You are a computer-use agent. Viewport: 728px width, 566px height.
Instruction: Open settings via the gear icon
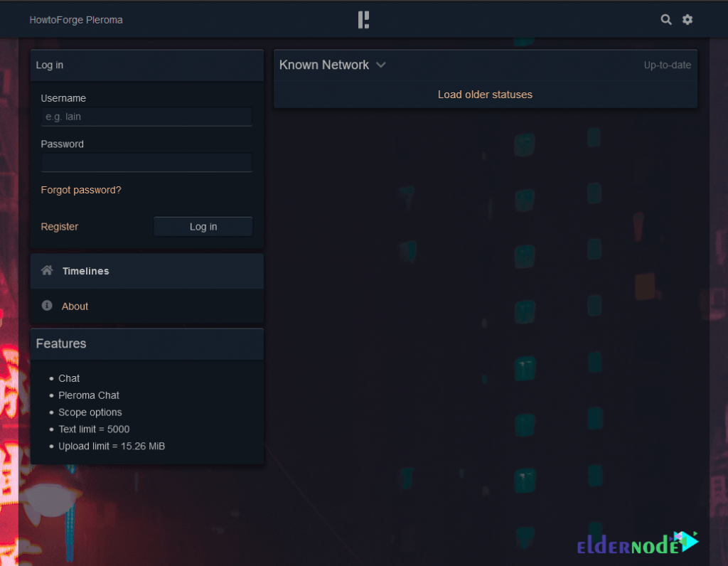pos(687,20)
